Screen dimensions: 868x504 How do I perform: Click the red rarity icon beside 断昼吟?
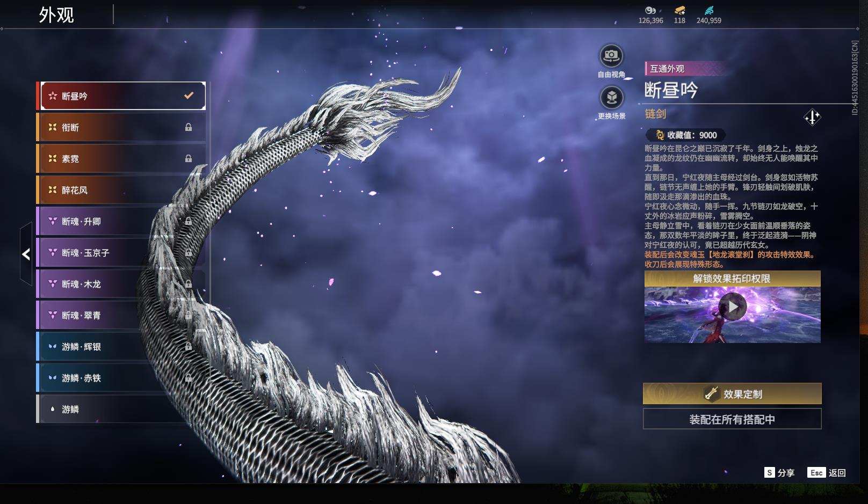(53, 96)
